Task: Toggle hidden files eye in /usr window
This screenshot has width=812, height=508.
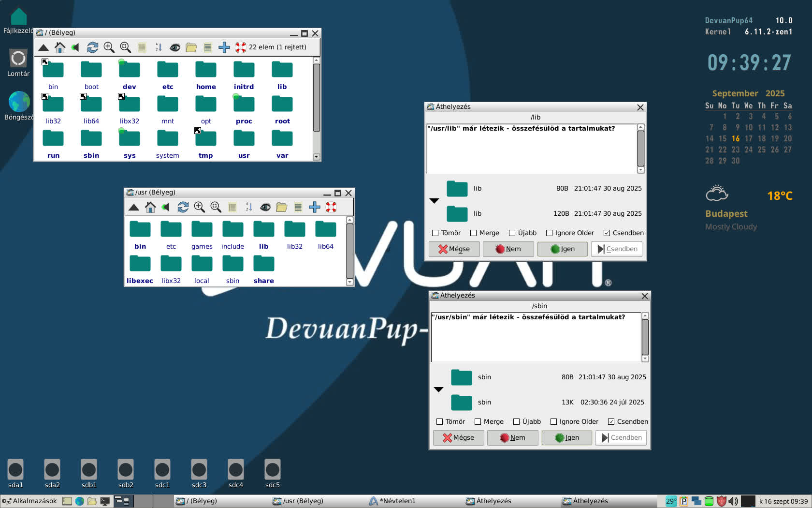Action: [x=265, y=208]
